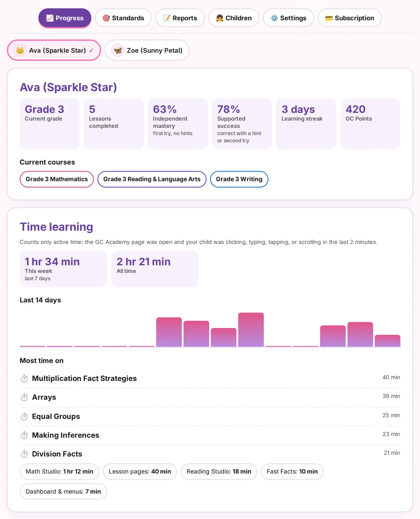Click Ava's crown avatar icon
Viewport: 420px width, 519px height.
20,50
